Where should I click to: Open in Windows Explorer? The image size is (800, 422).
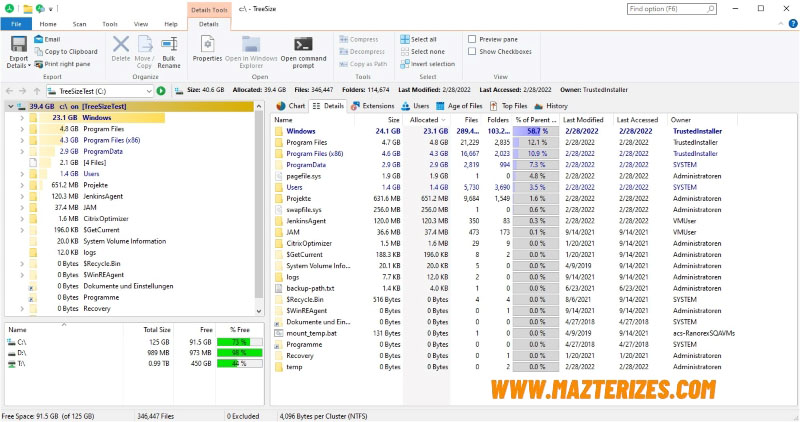point(251,52)
